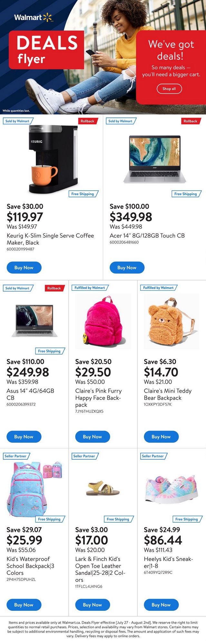Open Claire's Mini Teddy Bear Backpack title
Screen dimensions: 206x644
pos(167,394)
